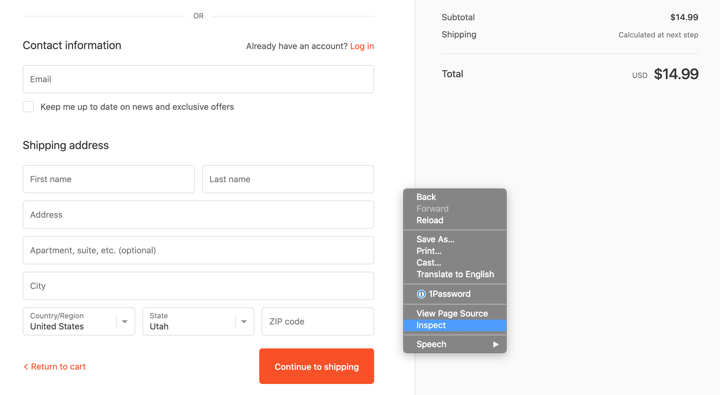Image resolution: width=720 pixels, height=395 pixels.
Task: Choose Back from the context menu
Action: [x=455, y=197]
